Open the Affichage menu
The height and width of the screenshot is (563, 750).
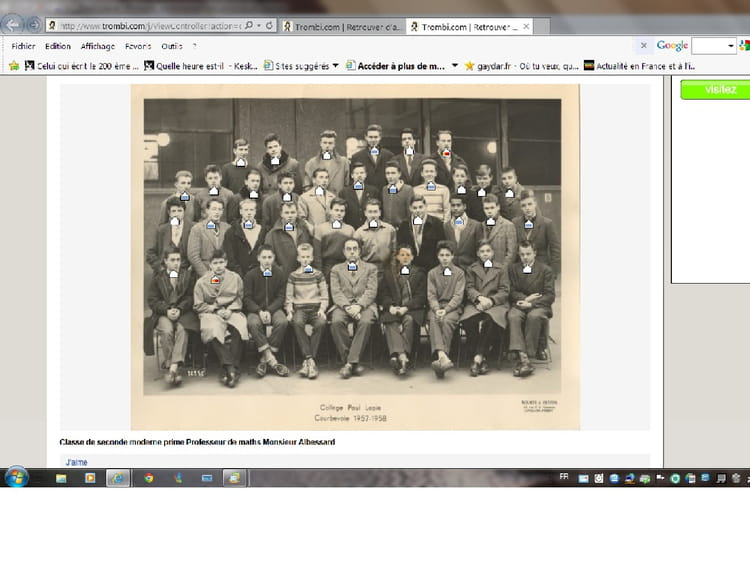click(98, 46)
